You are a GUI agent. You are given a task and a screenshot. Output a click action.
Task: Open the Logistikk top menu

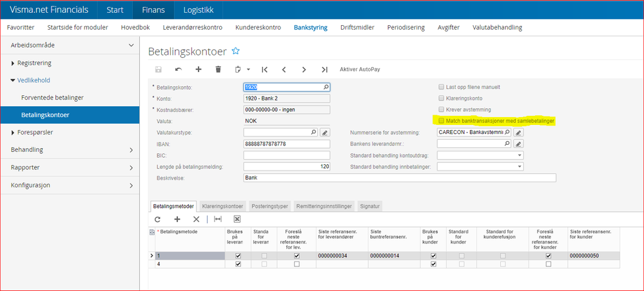(x=199, y=10)
